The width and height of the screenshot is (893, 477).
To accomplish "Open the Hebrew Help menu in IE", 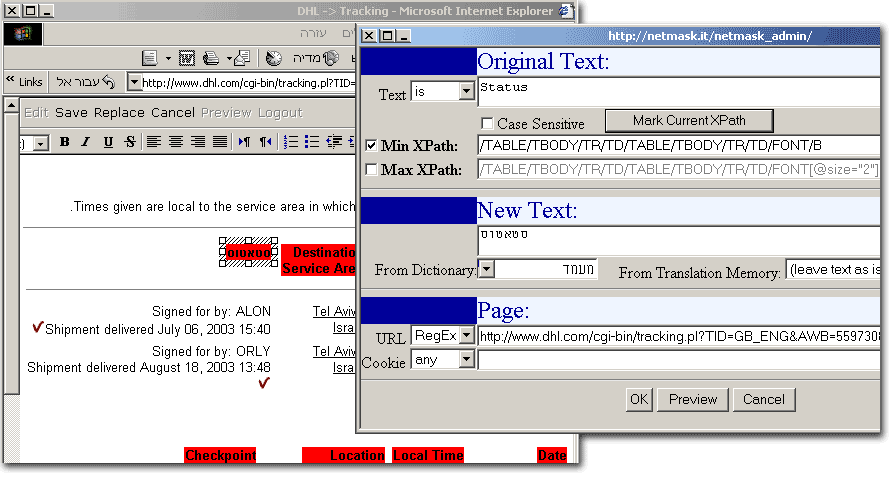I will [x=313, y=34].
